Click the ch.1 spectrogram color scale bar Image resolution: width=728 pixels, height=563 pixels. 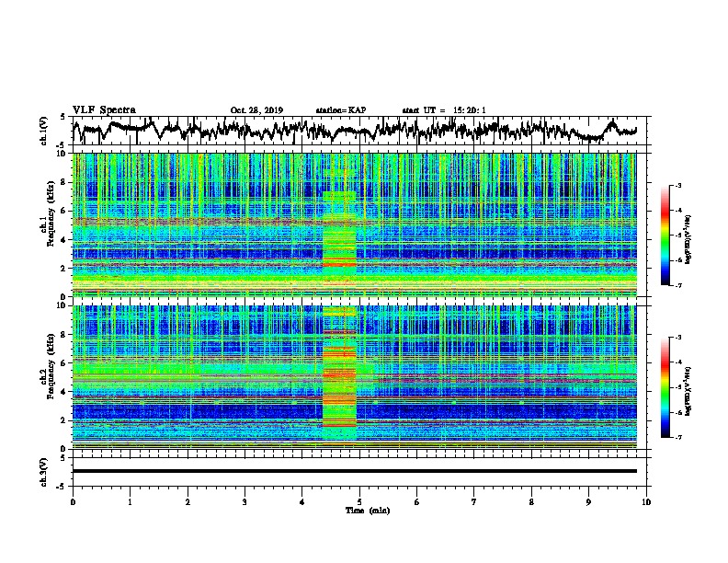tap(665, 235)
